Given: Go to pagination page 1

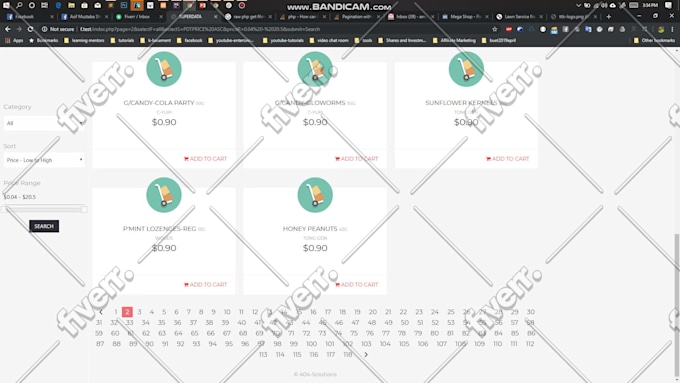Looking at the screenshot, I should [116, 312].
